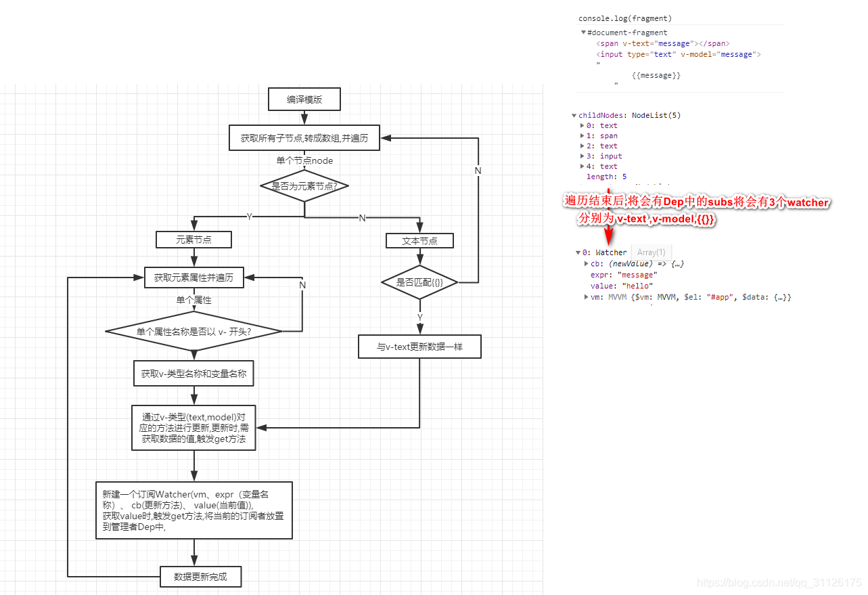The width and height of the screenshot is (868, 595).
Task: Select the 获取v-类型名称和变量名称 box
Action: (194, 374)
